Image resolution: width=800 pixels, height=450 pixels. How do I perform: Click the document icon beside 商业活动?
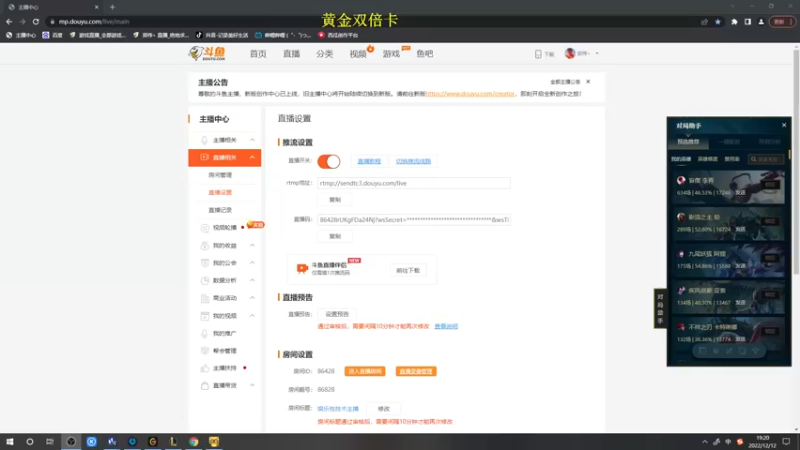[x=205, y=298]
